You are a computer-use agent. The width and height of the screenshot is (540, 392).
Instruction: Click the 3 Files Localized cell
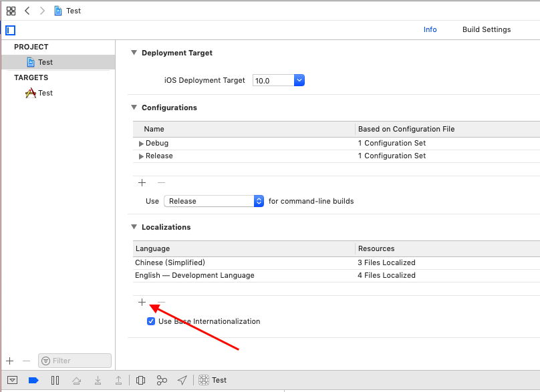[386, 262]
